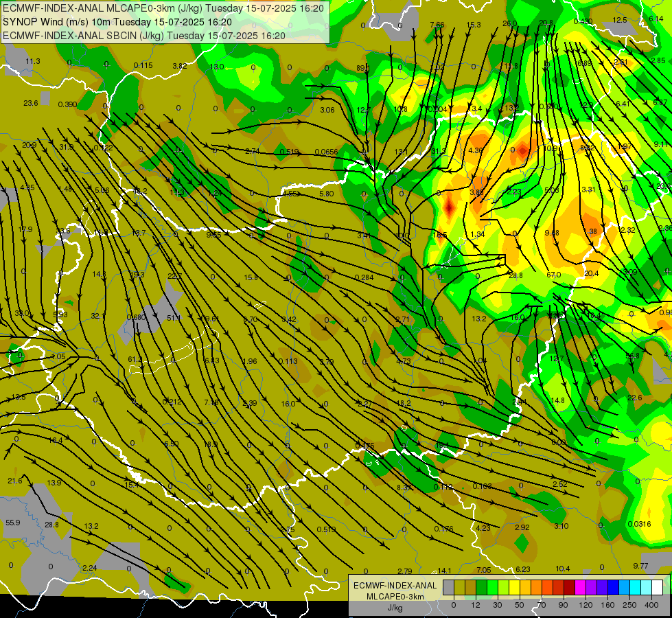The width and height of the screenshot is (672, 618).
Task: Click the legend tick label 30
Action: pos(498,605)
